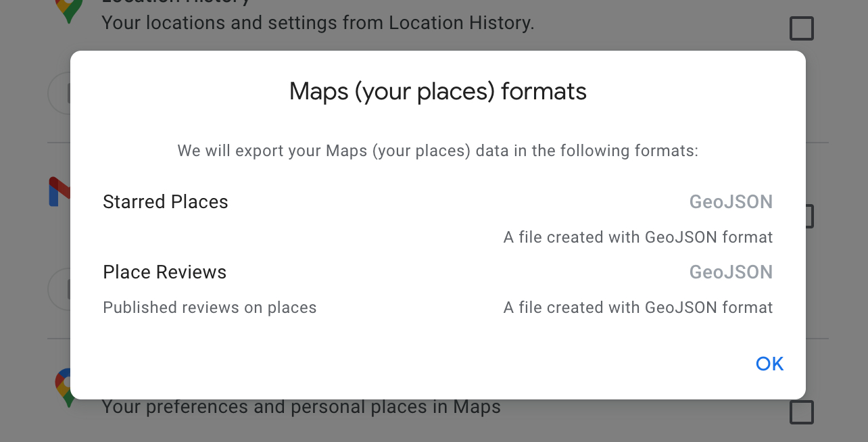This screenshot has width=868, height=442.
Task: Click the partially hidden pill button under Location History
Action: [x=59, y=93]
